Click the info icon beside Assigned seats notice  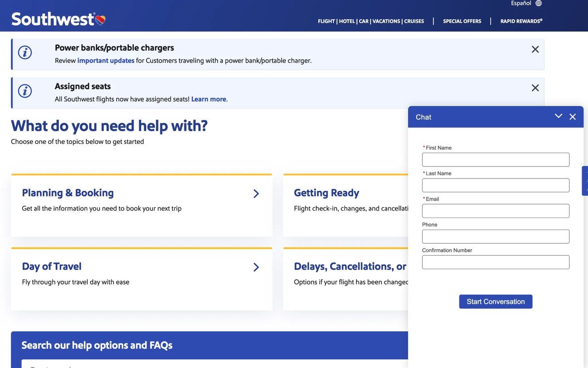[x=25, y=91]
